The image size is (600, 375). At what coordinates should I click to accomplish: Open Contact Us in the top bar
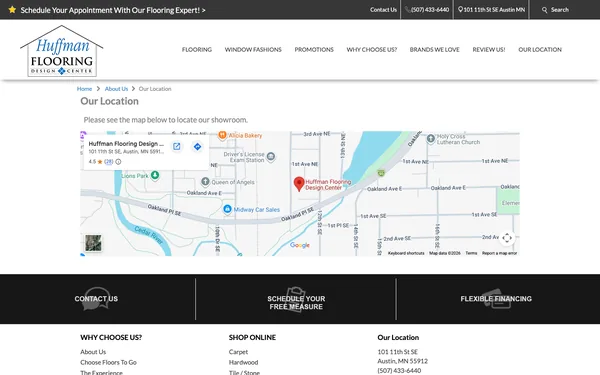click(x=383, y=10)
